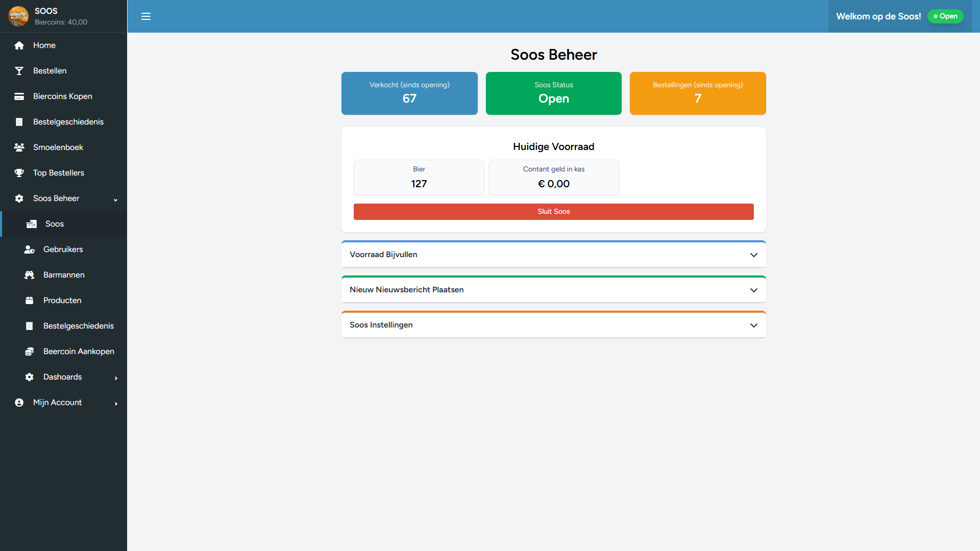The width and height of the screenshot is (980, 551).
Task: Click the hamburger menu icon
Action: click(x=146, y=16)
